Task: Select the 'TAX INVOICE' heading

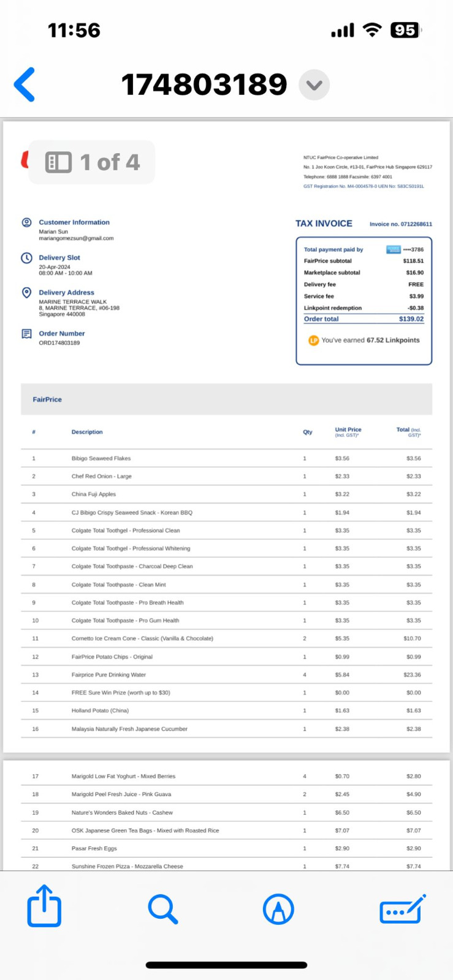Action: (324, 224)
